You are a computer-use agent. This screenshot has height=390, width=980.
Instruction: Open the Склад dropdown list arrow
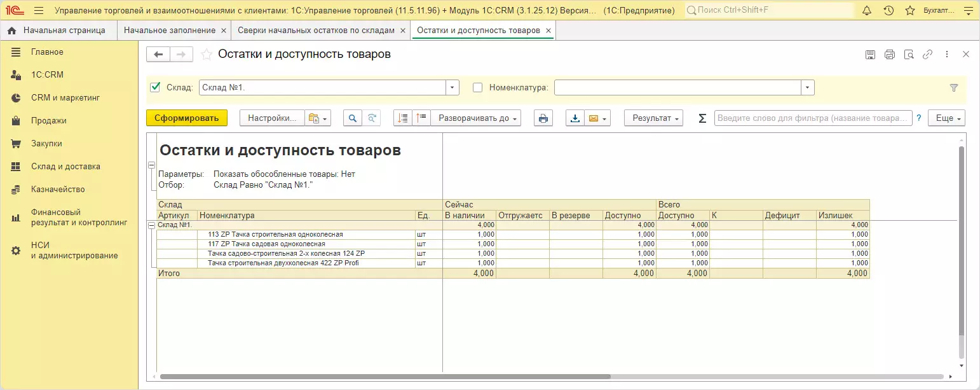pyautogui.click(x=452, y=88)
